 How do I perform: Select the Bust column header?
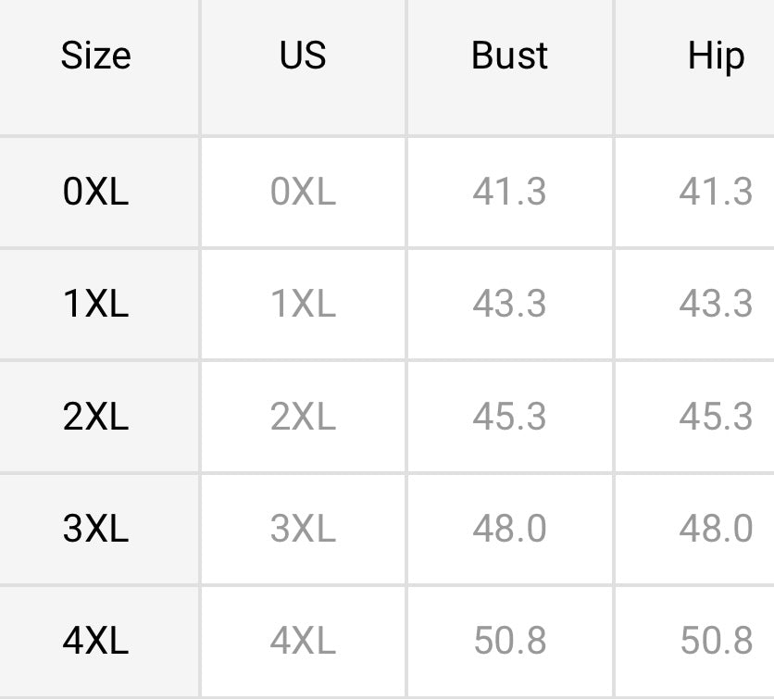(509, 56)
